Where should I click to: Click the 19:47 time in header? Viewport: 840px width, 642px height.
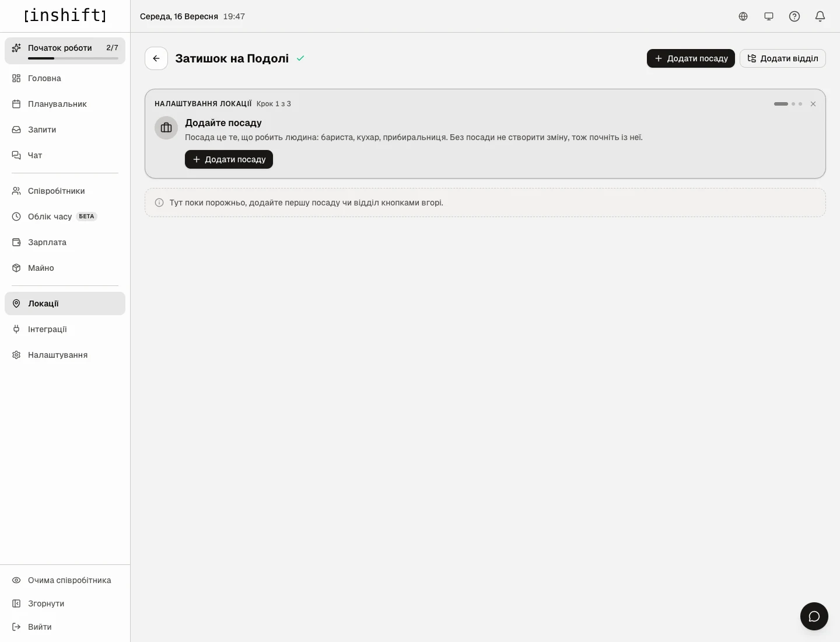[x=234, y=16]
